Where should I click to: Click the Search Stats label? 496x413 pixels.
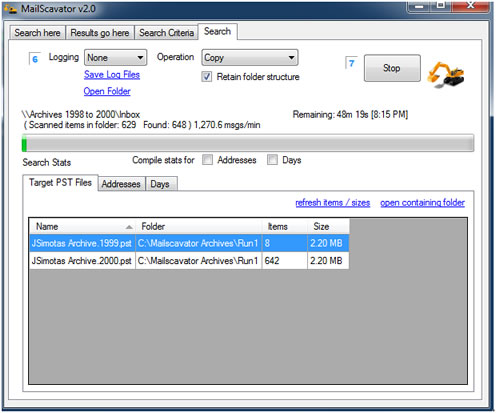(x=47, y=163)
